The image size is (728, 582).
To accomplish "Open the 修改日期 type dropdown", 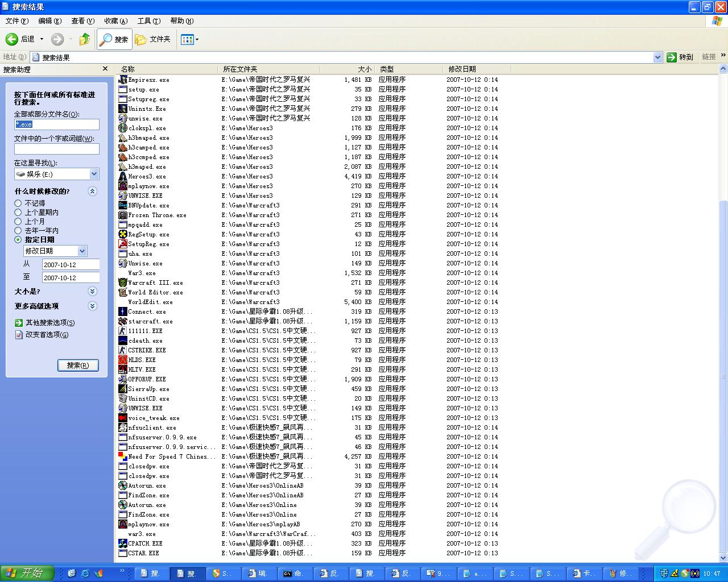I will pyautogui.click(x=82, y=251).
